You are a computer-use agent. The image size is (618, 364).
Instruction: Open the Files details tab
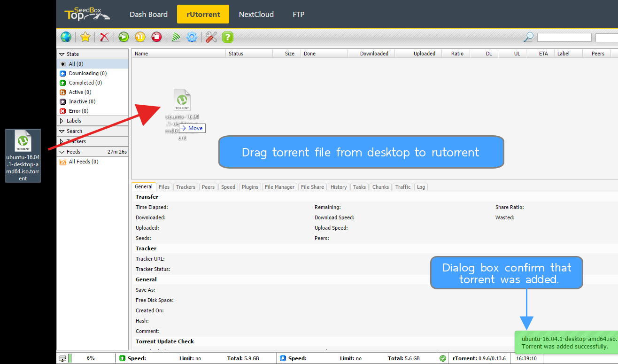(x=164, y=187)
